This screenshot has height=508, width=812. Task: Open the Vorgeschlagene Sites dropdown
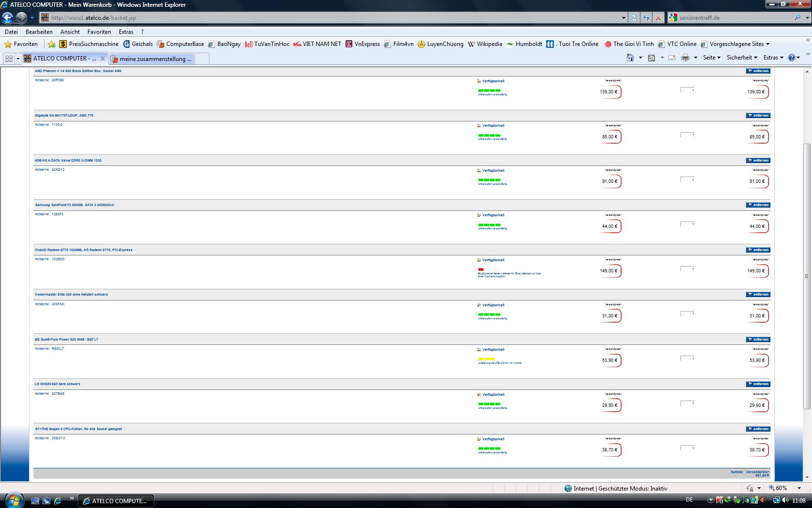[735, 44]
